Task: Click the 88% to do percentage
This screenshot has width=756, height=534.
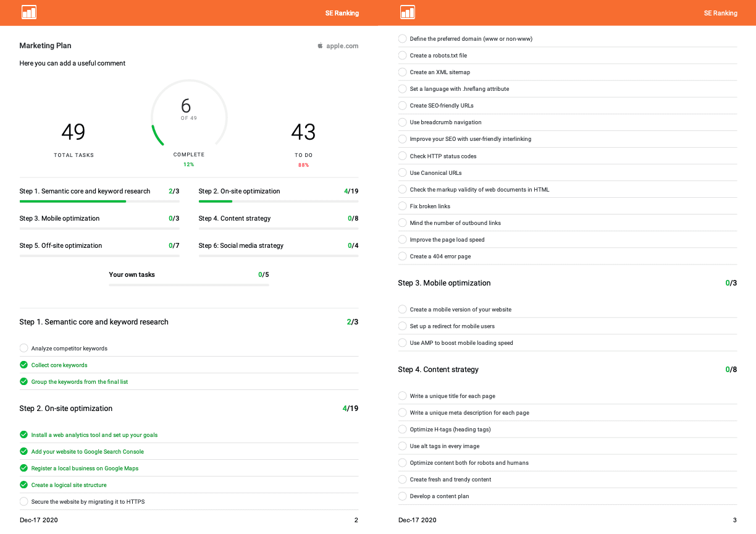Action: click(303, 165)
